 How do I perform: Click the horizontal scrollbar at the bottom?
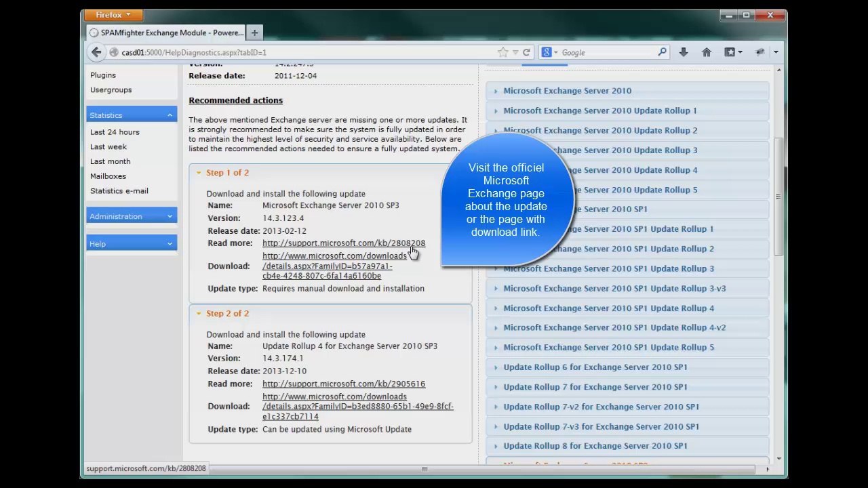point(425,469)
